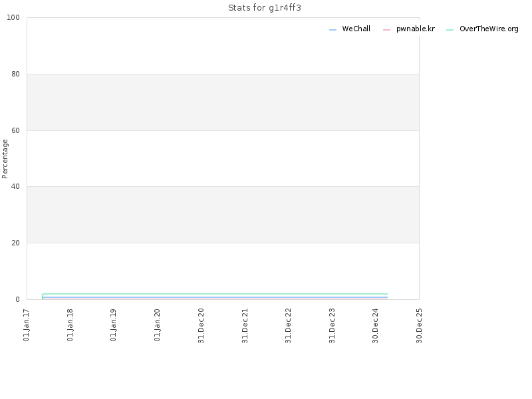Click the WeChall blue legend swatch

pos(332,30)
